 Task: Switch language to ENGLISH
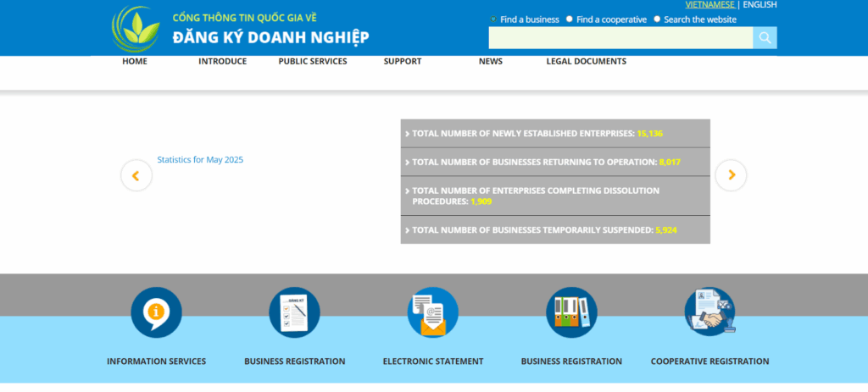pyautogui.click(x=759, y=4)
